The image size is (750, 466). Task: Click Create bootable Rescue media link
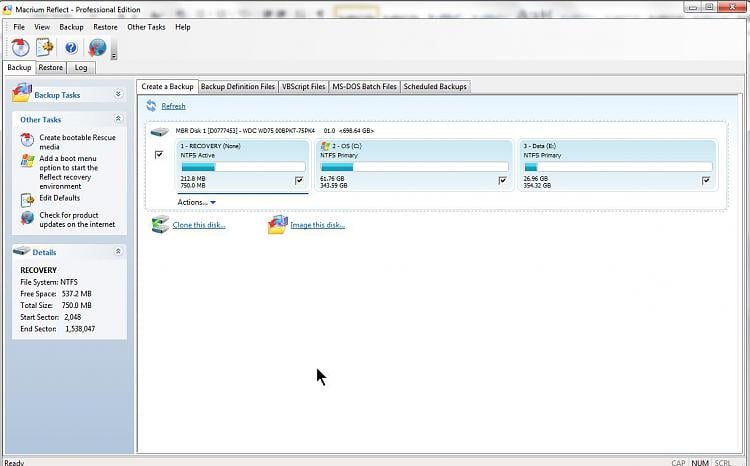pos(77,142)
